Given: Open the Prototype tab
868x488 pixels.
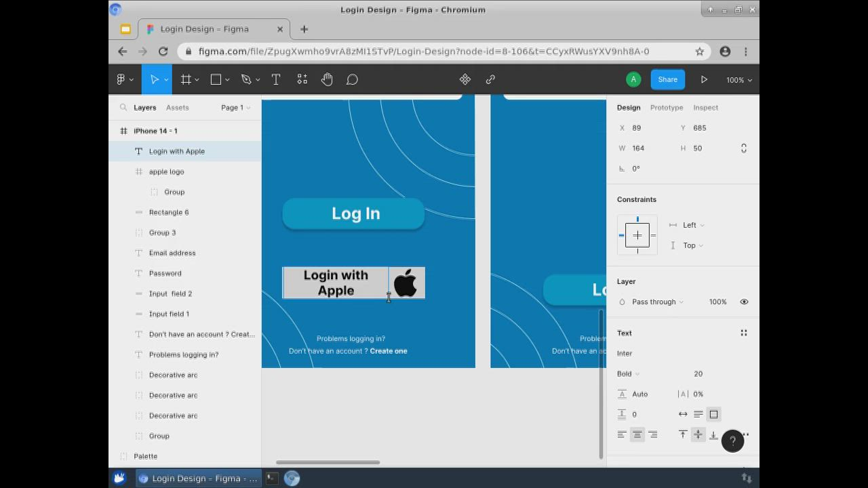Looking at the screenshot, I should 667,107.
